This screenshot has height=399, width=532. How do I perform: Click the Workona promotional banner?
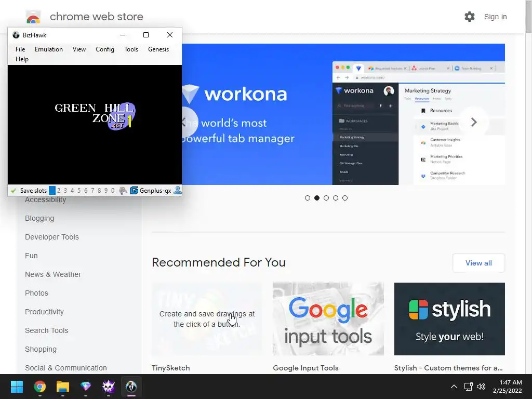click(x=343, y=114)
